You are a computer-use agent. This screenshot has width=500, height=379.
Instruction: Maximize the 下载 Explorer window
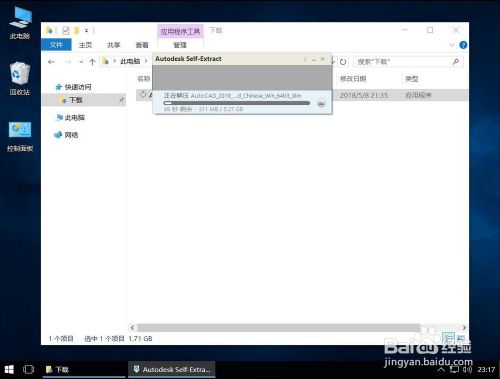(x=430, y=30)
